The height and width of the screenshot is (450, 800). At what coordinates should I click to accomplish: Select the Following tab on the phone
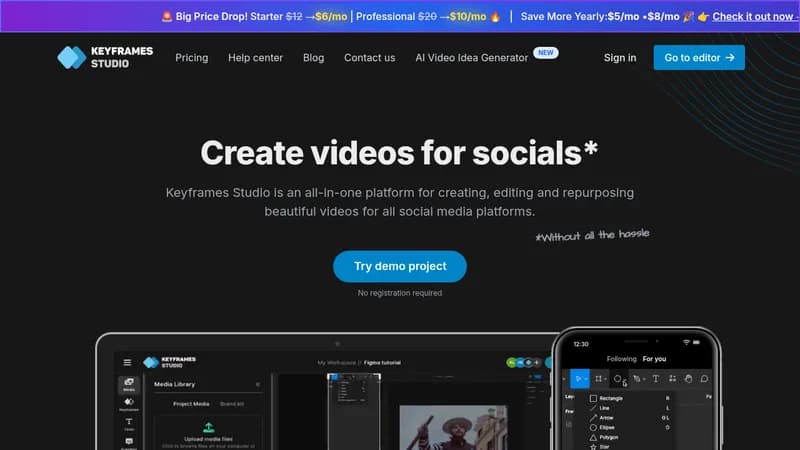[621, 359]
